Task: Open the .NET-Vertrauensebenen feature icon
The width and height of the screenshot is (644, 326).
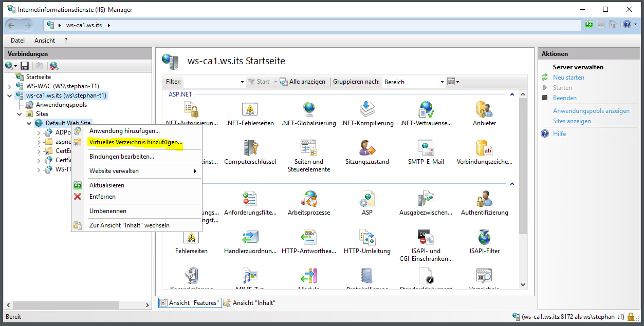Action: point(426,109)
